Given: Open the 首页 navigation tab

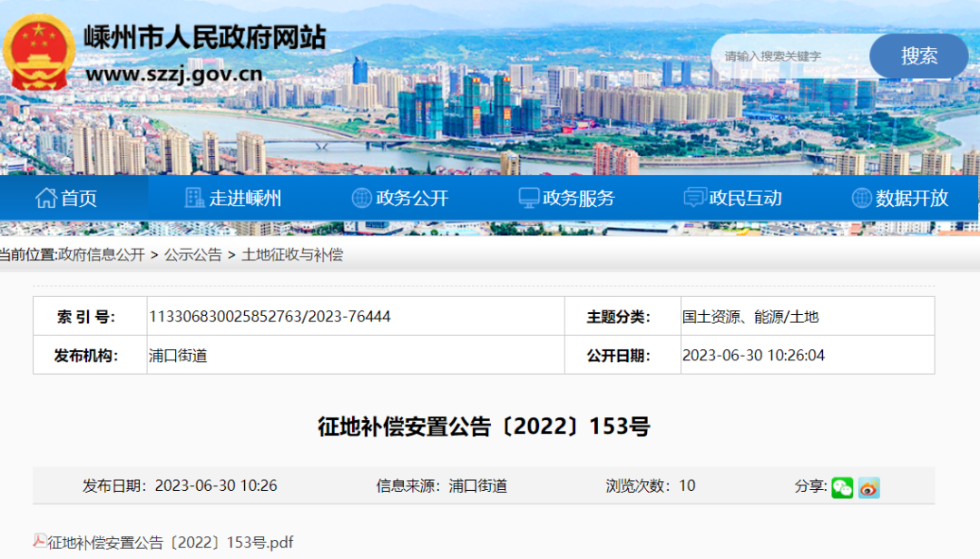Looking at the screenshot, I should (x=79, y=198).
